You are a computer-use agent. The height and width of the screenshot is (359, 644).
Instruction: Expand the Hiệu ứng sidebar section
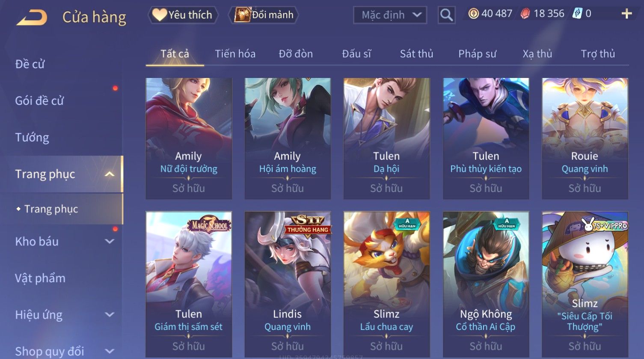tap(110, 315)
